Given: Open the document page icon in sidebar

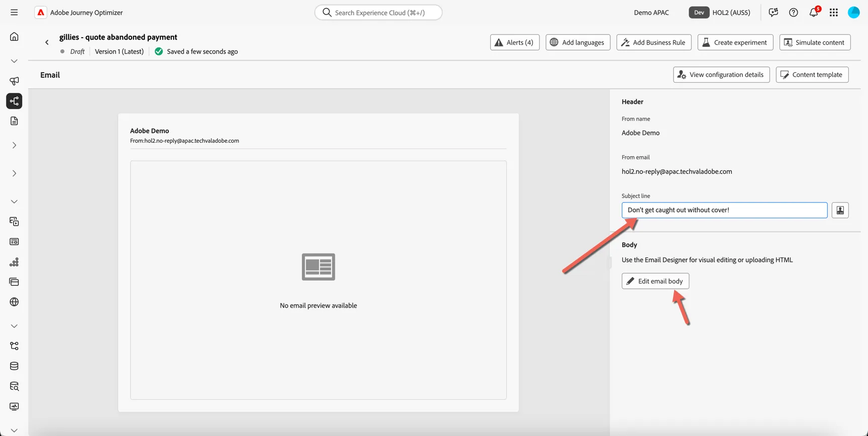Looking at the screenshot, I should pos(14,121).
